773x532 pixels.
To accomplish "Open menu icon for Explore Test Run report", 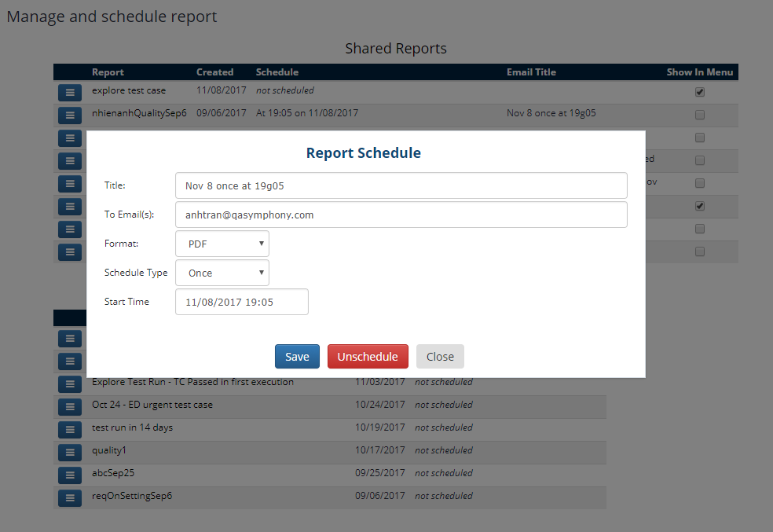I will click(x=70, y=383).
